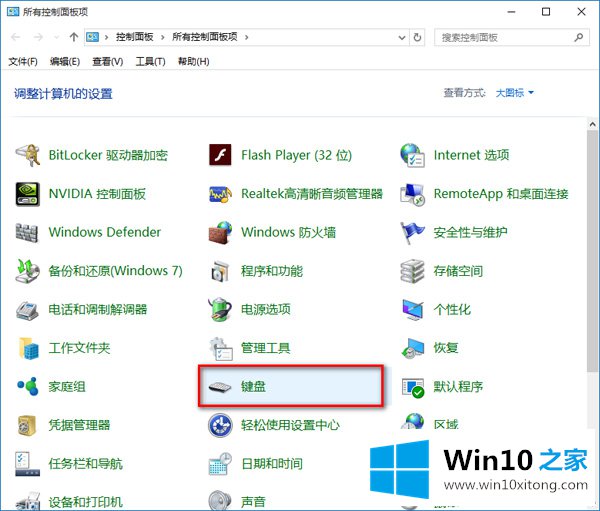Click the 区域 globe icon
The width and height of the screenshot is (600, 511).
pos(412,421)
